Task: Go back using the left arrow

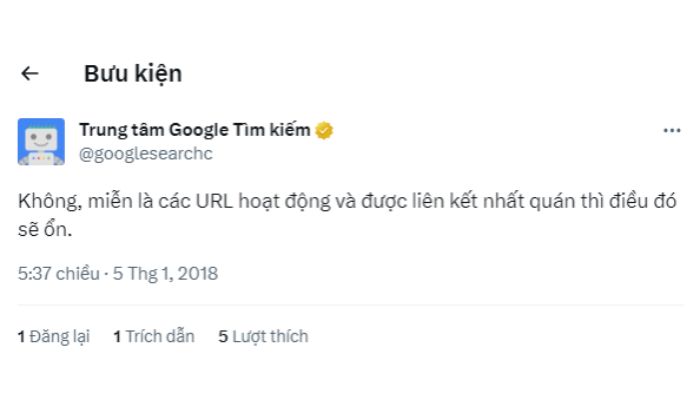Action: (30, 74)
